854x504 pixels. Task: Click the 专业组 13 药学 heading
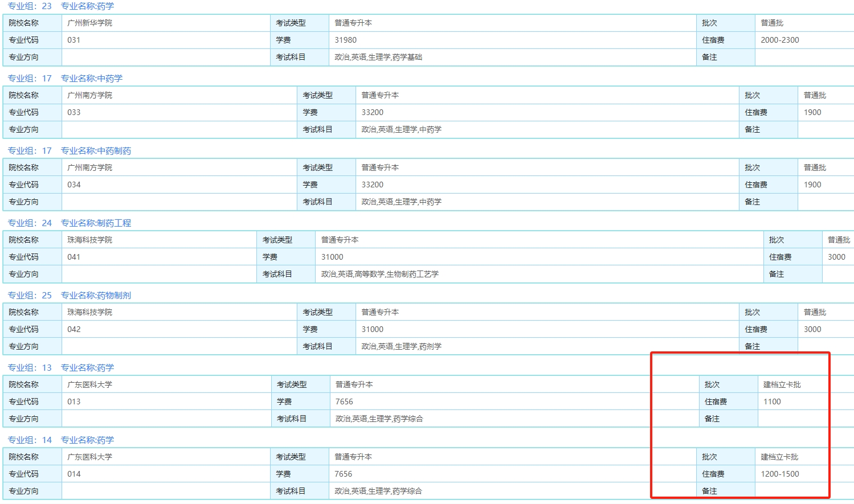click(x=60, y=368)
